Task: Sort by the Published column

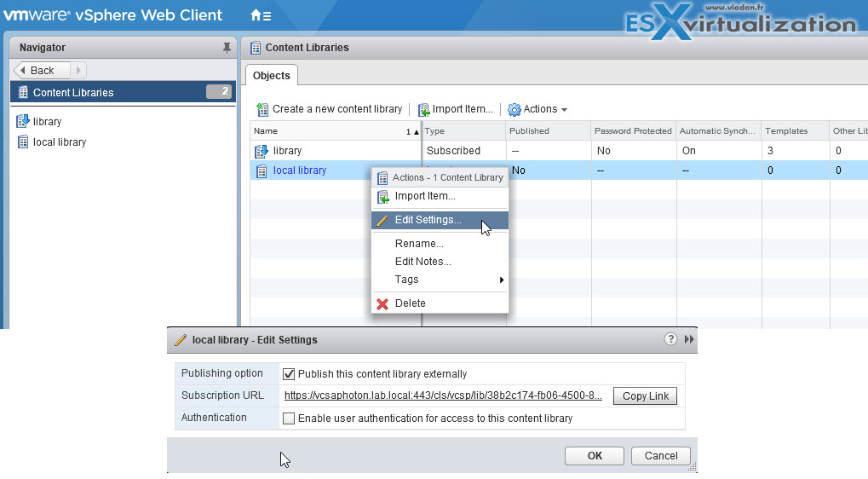Action: (548, 131)
